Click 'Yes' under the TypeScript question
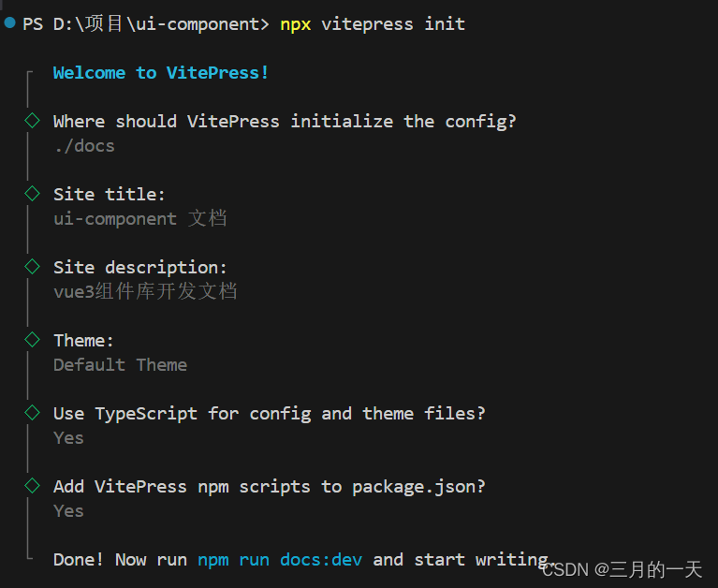The image size is (718, 588). (x=68, y=438)
